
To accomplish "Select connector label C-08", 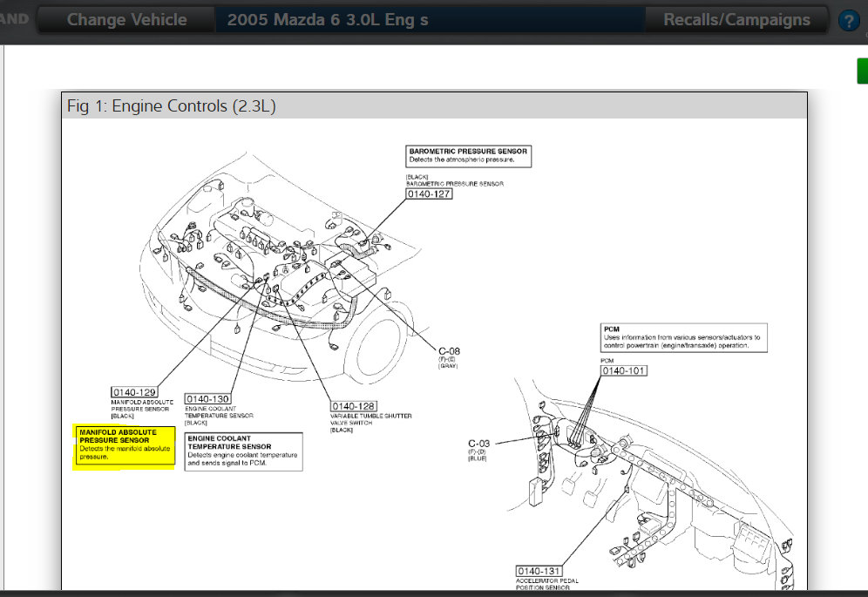I will 449,351.
